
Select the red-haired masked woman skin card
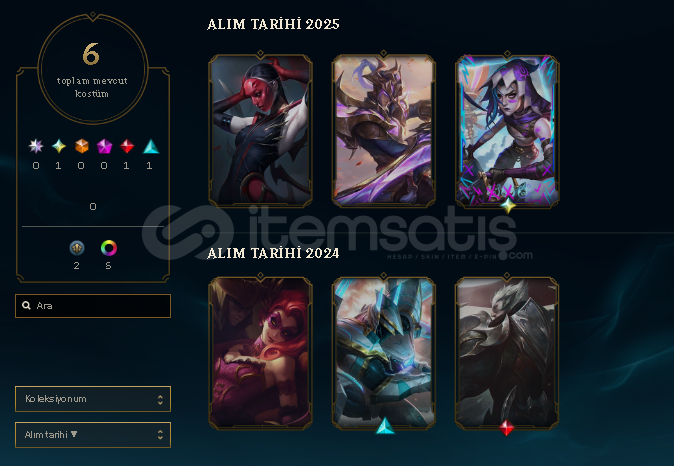point(260,353)
